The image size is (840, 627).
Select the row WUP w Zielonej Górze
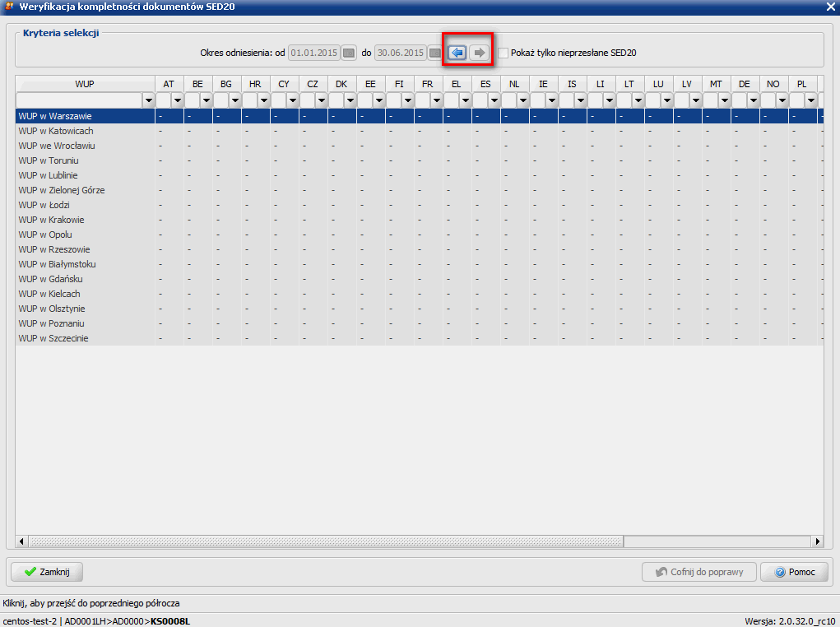coord(420,190)
